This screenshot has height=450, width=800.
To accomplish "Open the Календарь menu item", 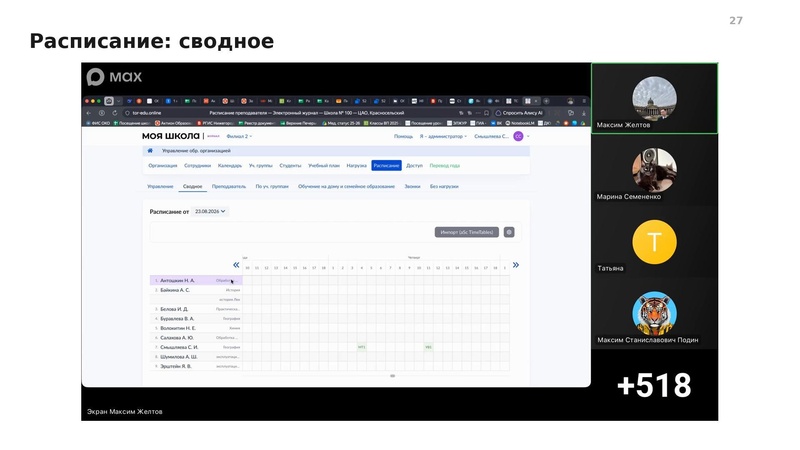I will [x=230, y=165].
